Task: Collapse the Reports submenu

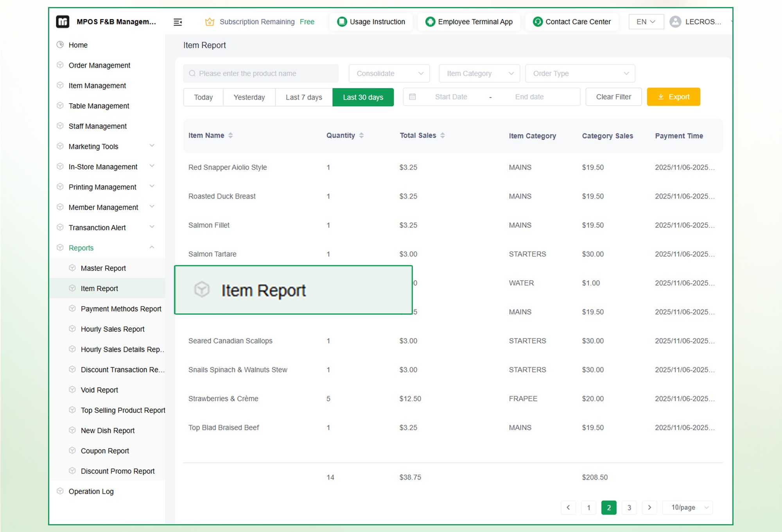Action: [x=152, y=247]
